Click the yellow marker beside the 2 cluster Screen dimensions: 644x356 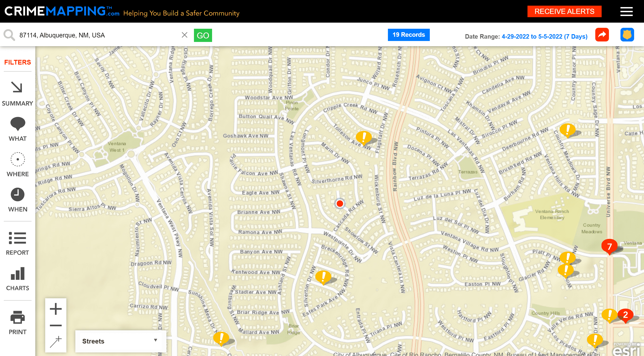pyautogui.click(x=609, y=315)
